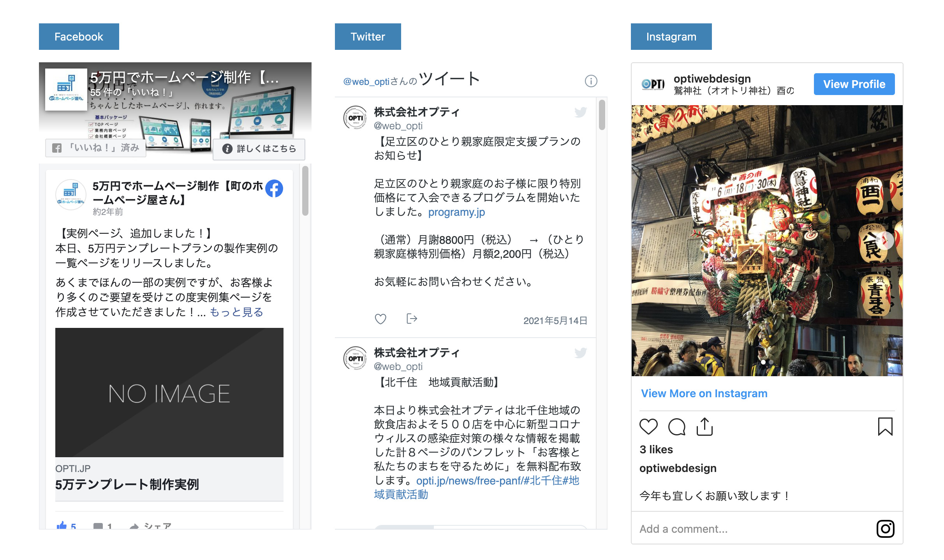Click the 約2年前 post timestamp

[108, 211]
